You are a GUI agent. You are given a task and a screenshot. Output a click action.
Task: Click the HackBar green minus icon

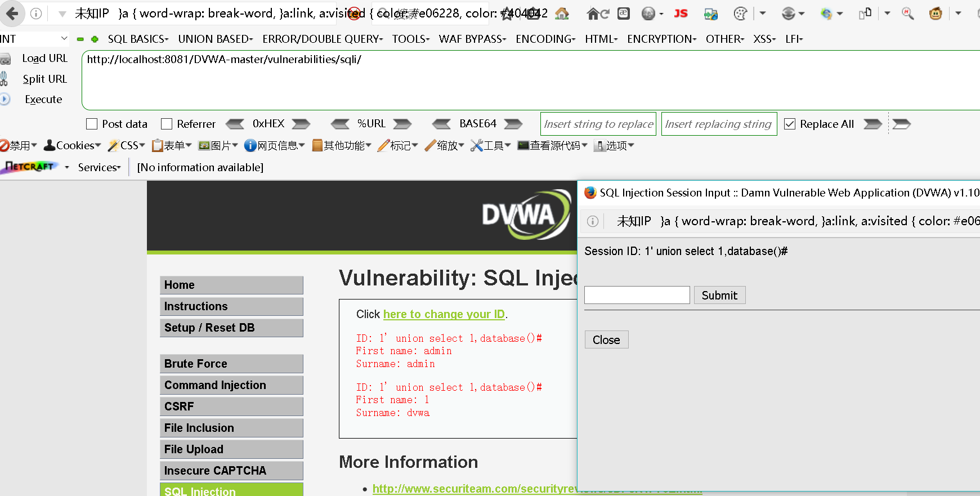(80, 39)
